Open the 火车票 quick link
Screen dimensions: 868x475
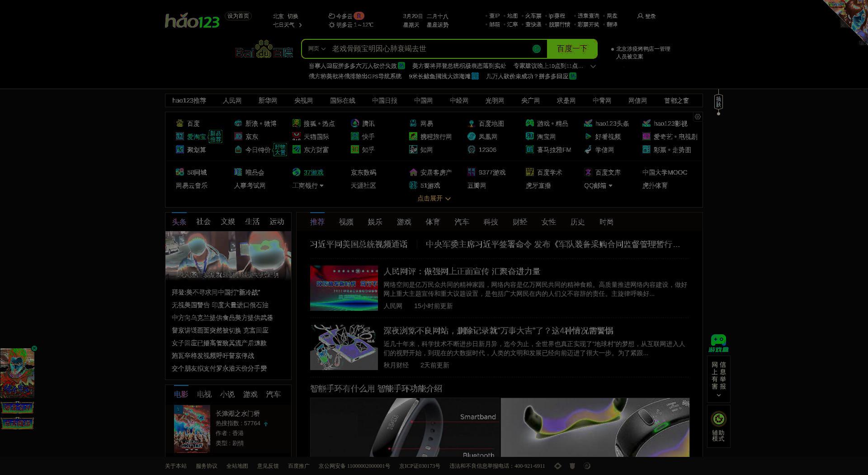[533, 16]
